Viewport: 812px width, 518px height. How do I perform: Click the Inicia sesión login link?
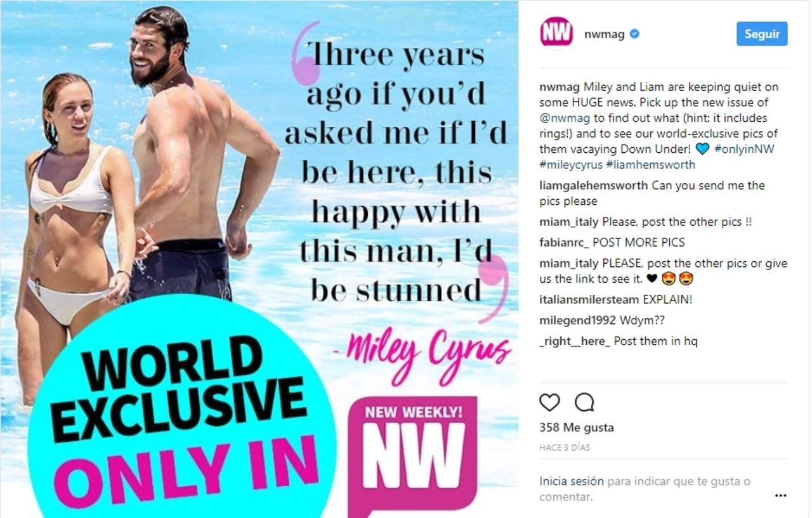(572, 481)
